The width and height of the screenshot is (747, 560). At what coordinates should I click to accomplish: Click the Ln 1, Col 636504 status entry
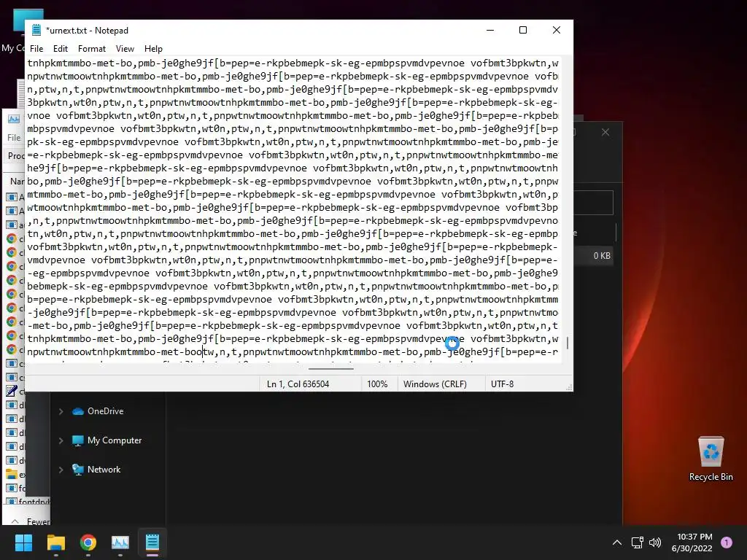point(298,384)
